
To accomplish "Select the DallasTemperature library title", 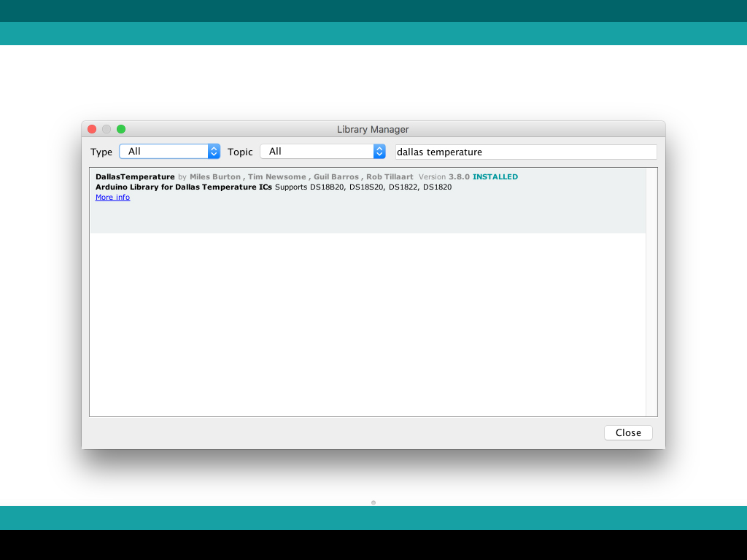I will (x=135, y=176).
